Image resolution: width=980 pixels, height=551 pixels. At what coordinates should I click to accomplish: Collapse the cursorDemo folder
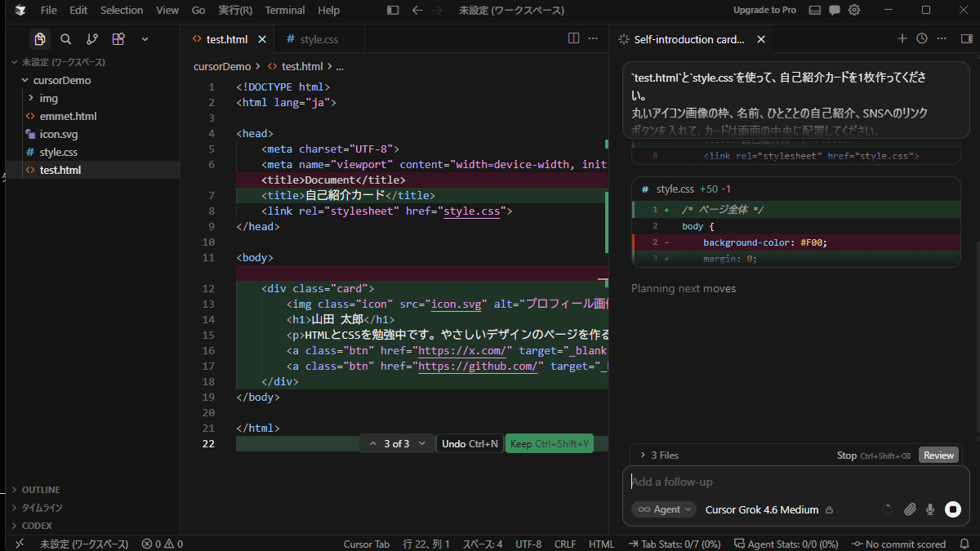(25, 81)
